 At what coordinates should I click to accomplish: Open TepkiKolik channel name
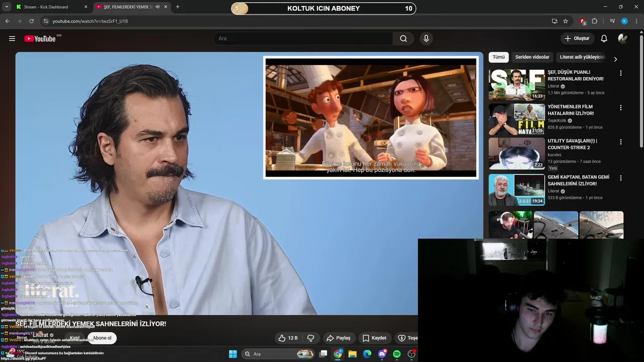click(x=557, y=121)
